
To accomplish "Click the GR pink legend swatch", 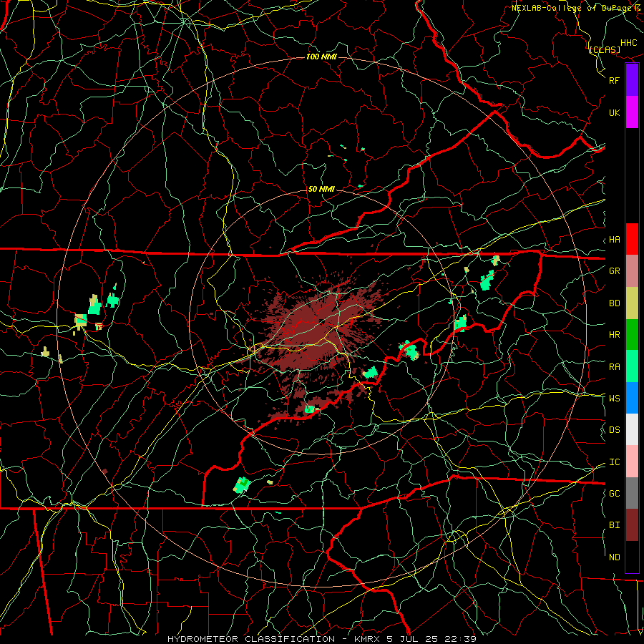I will 632,271.
